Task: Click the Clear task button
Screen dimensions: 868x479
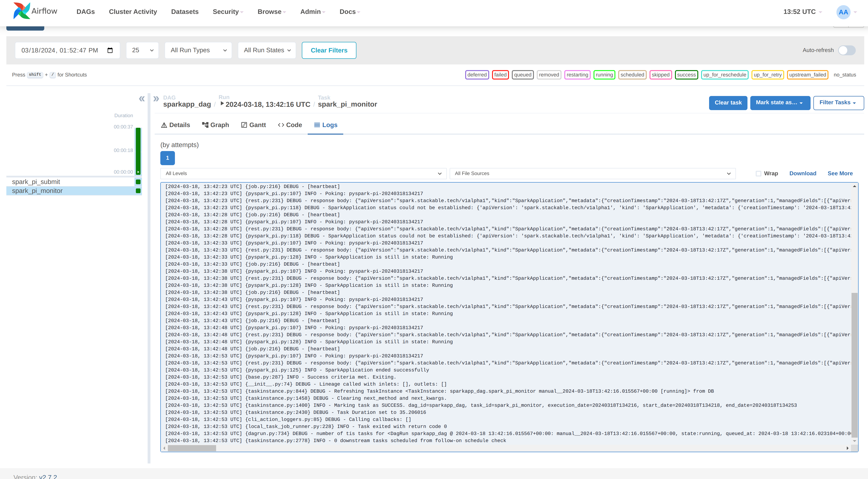Action: pyautogui.click(x=727, y=103)
